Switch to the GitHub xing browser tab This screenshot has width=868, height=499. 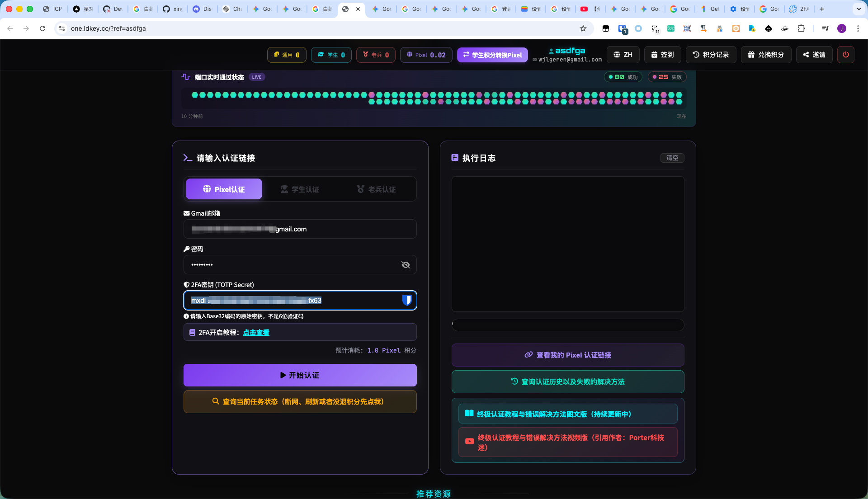coord(173,9)
